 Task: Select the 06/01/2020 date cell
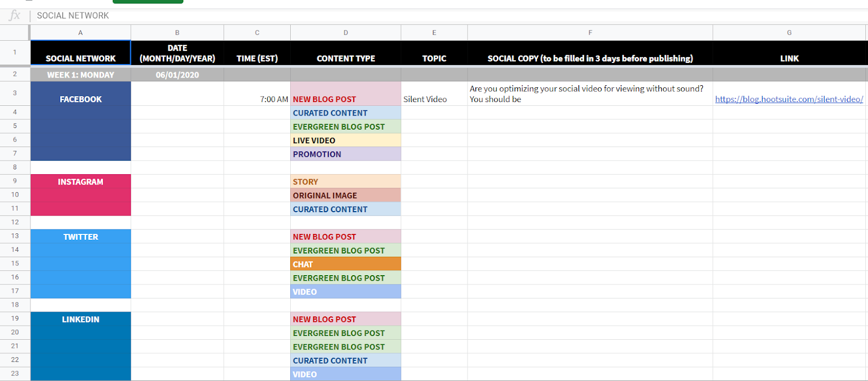(177, 74)
